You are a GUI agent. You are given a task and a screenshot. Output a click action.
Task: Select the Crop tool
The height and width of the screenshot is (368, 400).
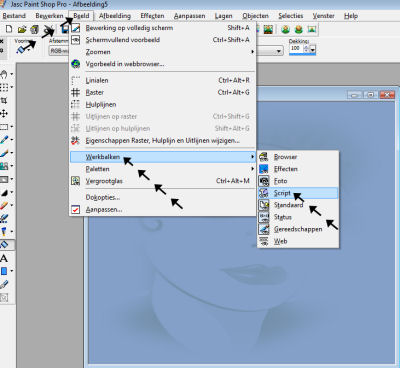point(4,100)
